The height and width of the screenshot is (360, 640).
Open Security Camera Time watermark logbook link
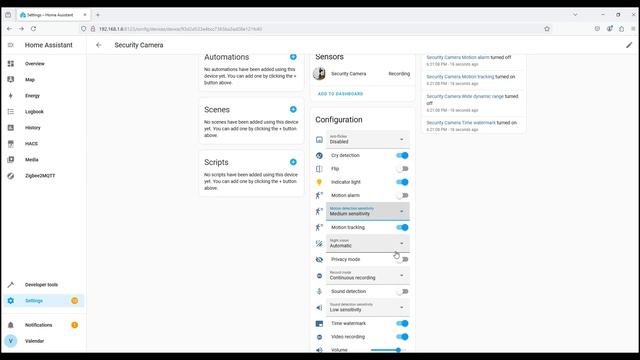(x=461, y=122)
